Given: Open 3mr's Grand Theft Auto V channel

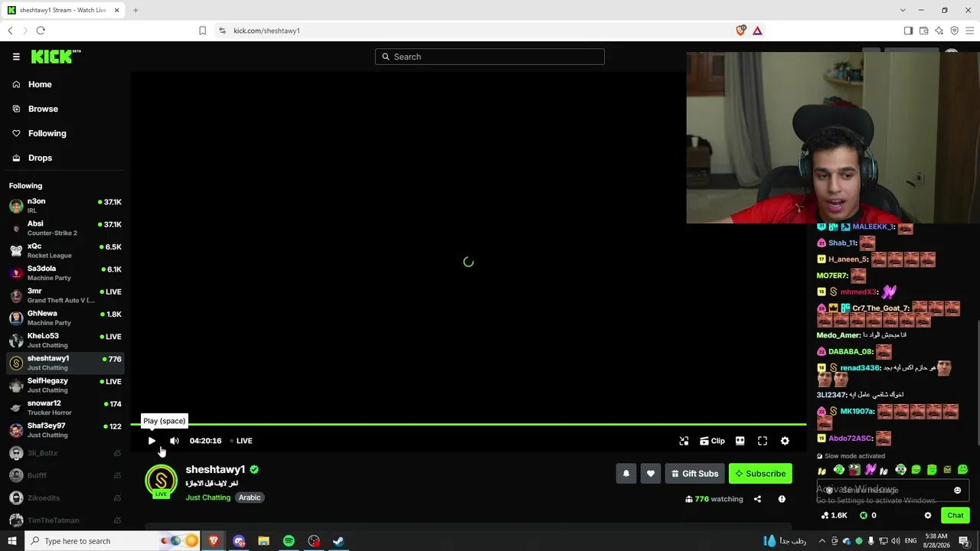Looking at the screenshot, I should pos(65,295).
